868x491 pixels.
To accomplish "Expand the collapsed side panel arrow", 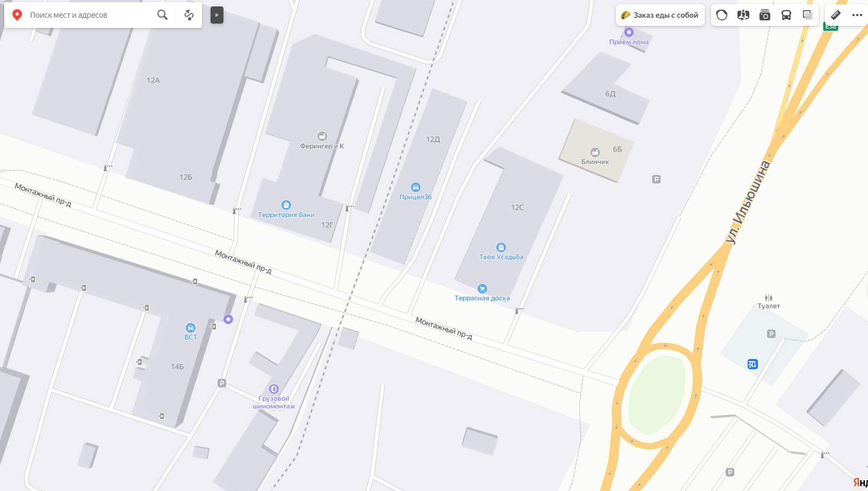I will tap(217, 15).
